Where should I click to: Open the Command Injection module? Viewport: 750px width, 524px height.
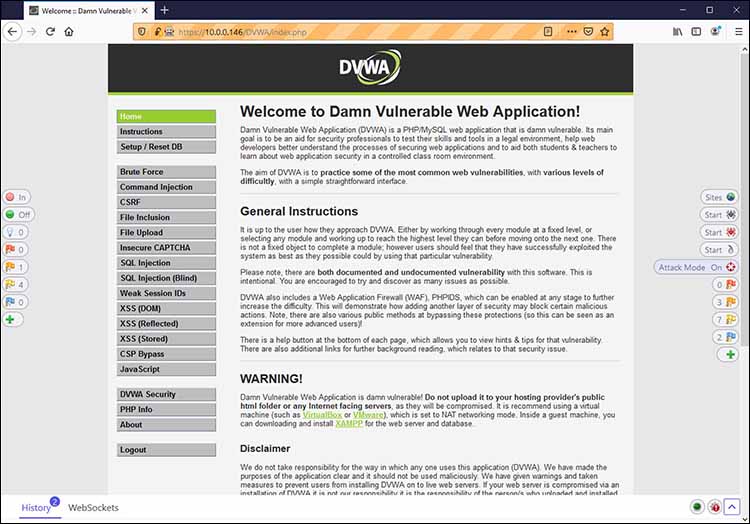[x=166, y=187]
